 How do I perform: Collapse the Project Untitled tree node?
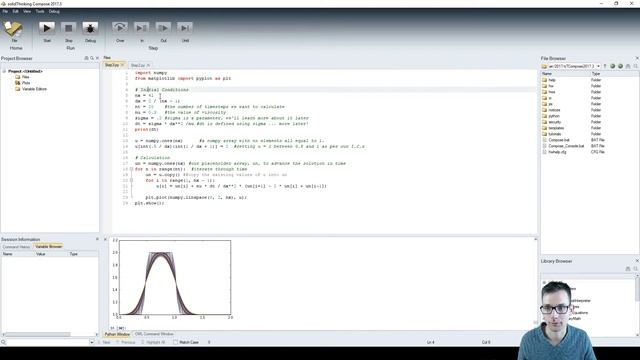coord(4,71)
